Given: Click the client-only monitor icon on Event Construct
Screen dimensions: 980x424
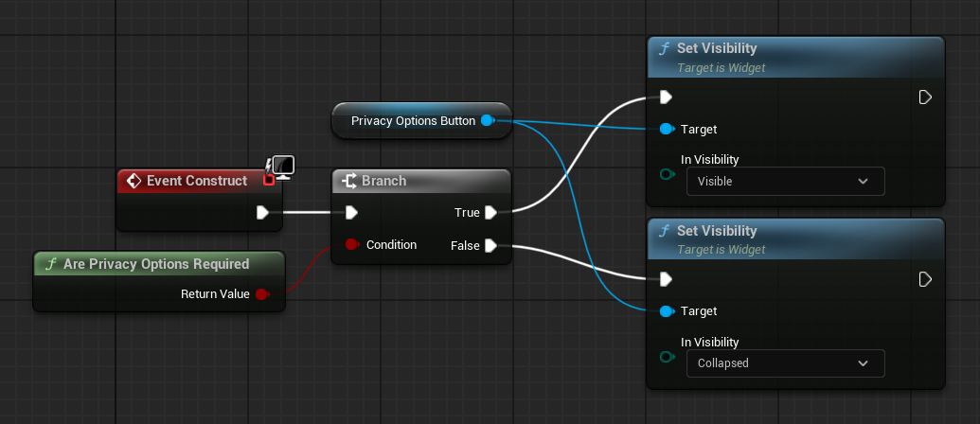Looking at the screenshot, I should tap(283, 168).
